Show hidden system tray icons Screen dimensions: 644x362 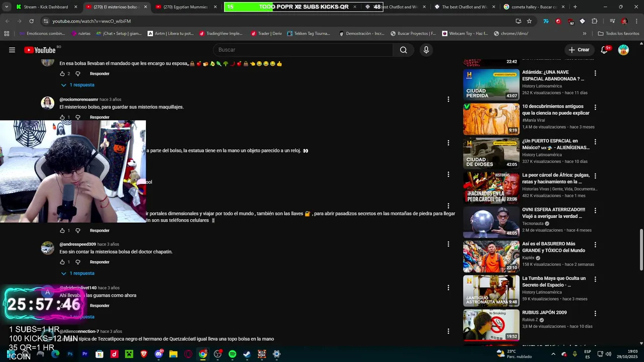(553, 354)
